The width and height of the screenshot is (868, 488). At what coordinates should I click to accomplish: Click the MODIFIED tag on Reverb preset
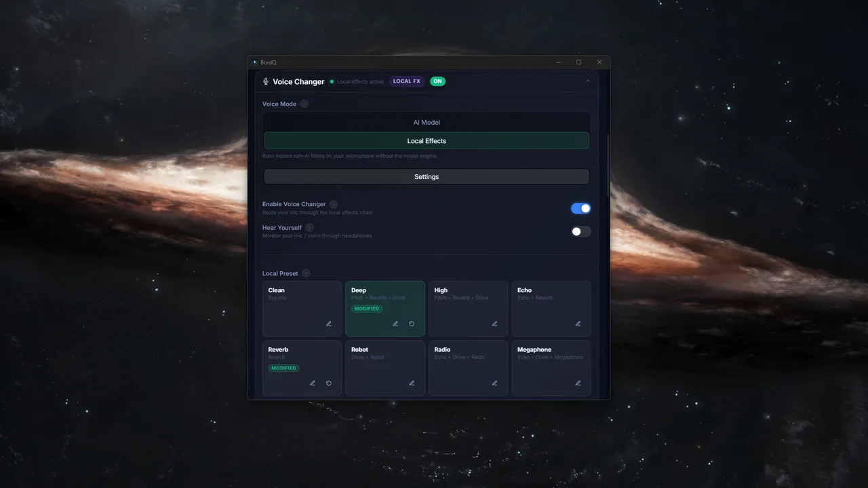[x=283, y=368]
